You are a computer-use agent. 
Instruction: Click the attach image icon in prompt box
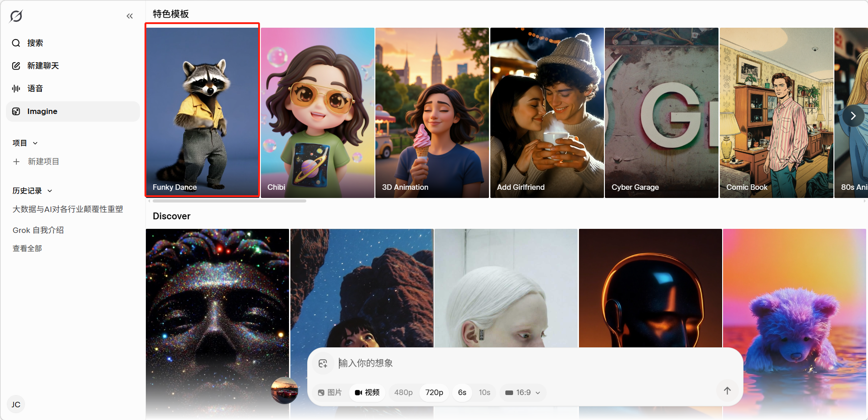(323, 363)
